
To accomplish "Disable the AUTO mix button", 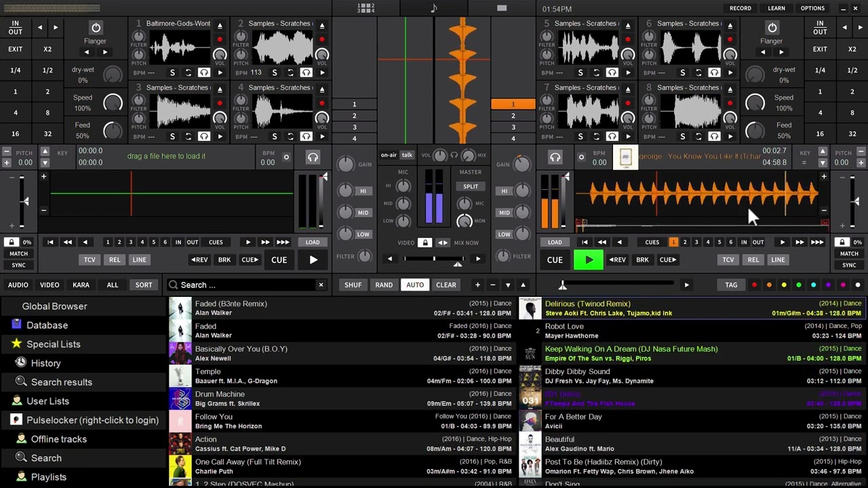I will click(x=415, y=285).
